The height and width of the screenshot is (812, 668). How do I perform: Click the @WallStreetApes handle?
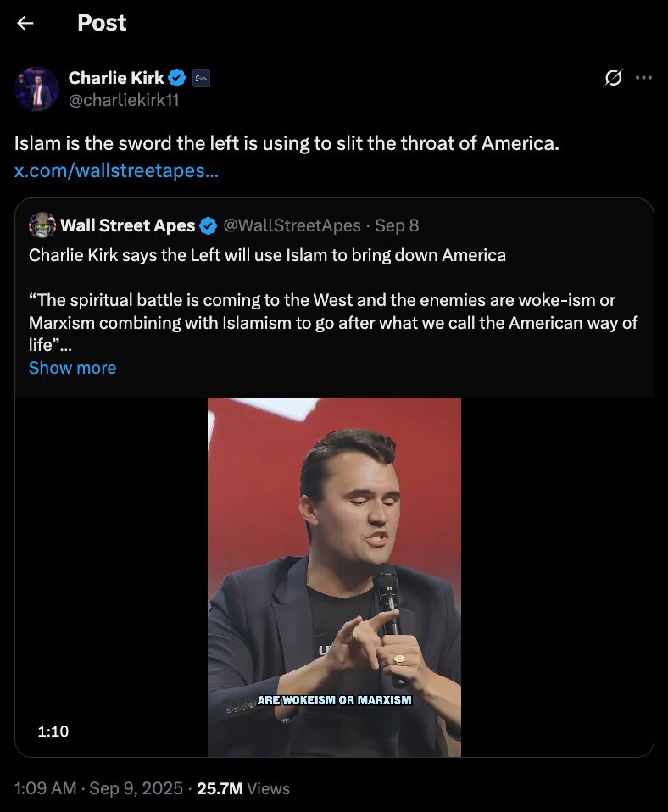[292, 225]
